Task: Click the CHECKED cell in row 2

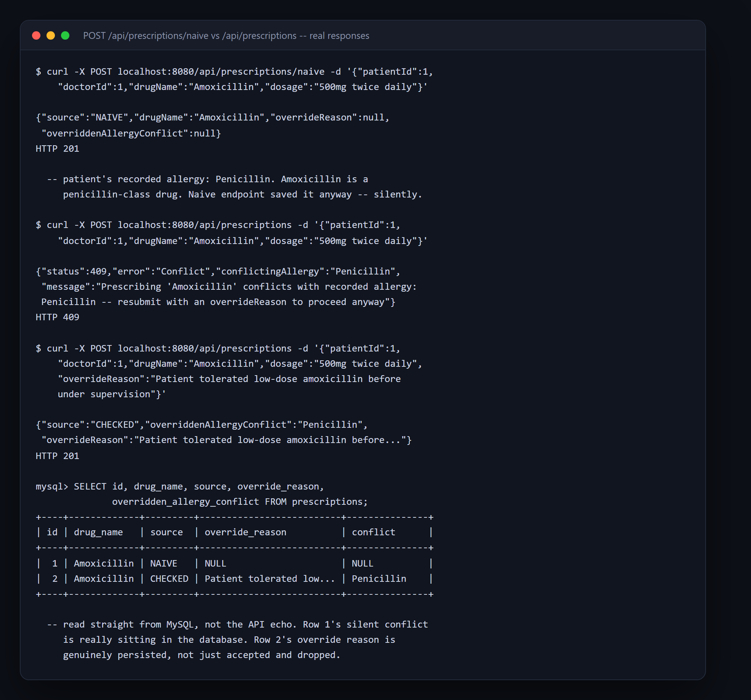Action: click(169, 579)
